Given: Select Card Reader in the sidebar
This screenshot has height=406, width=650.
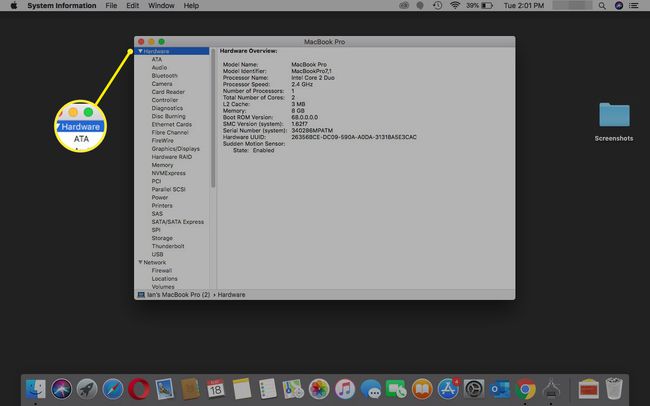Looking at the screenshot, I should (168, 92).
